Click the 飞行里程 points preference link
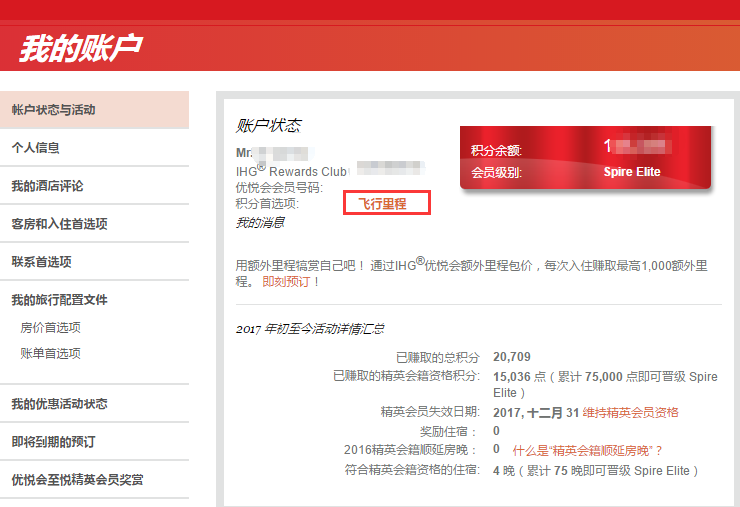The height and width of the screenshot is (507, 740). pos(382,204)
